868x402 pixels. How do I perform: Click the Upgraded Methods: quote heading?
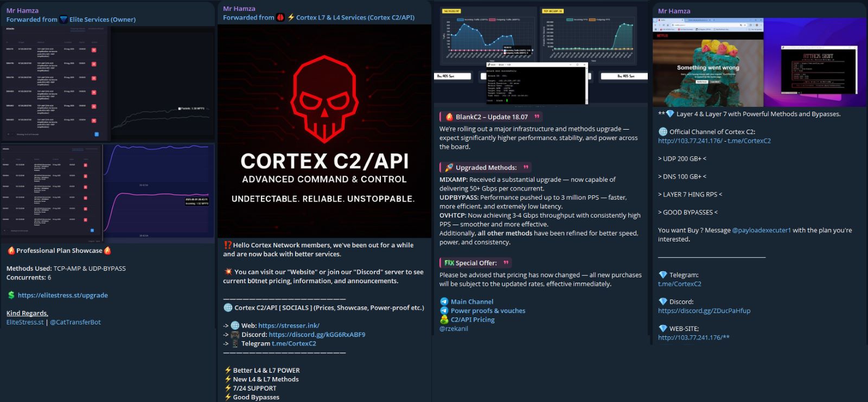(486, 168)
